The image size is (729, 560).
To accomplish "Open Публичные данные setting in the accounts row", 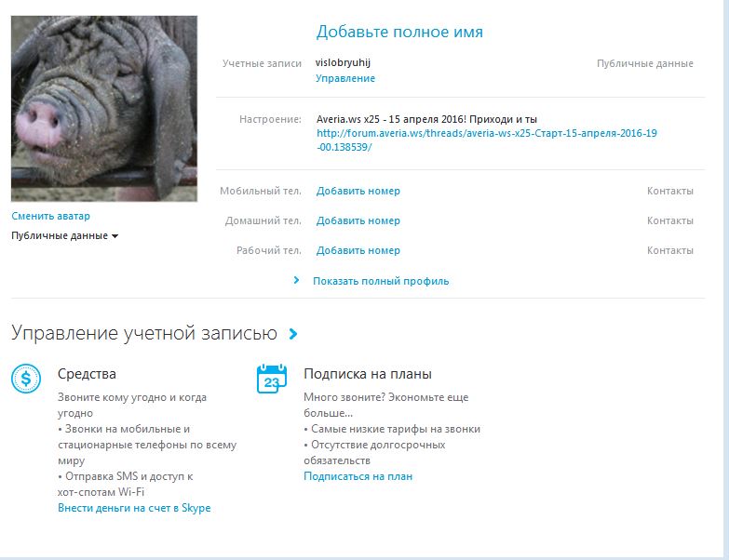I will pyautogui.click(x=644, y=63).
